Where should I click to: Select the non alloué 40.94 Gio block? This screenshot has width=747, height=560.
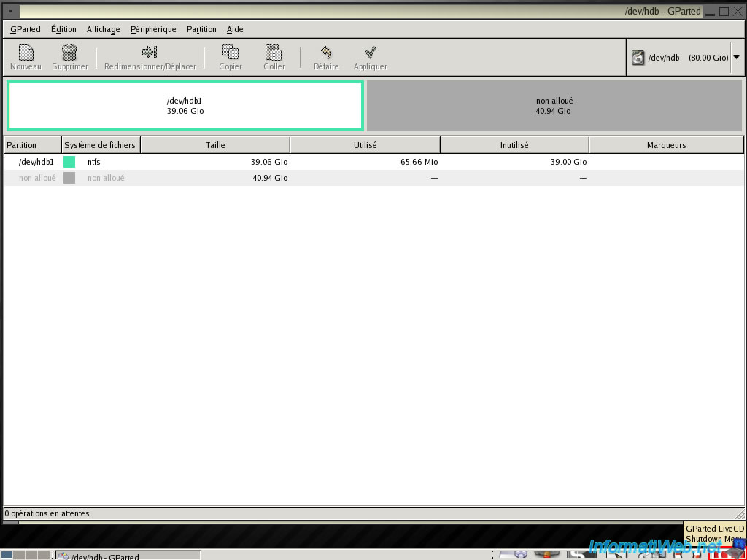click(x=554, y=106)
